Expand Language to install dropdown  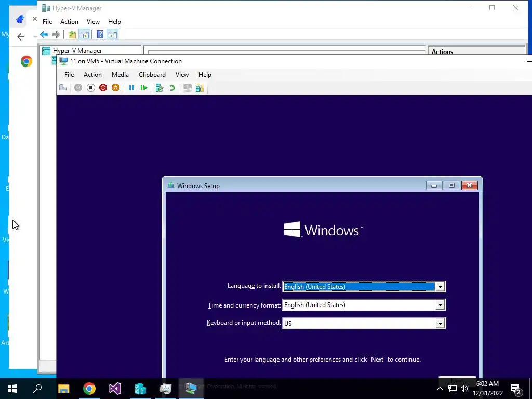(440, 287)
